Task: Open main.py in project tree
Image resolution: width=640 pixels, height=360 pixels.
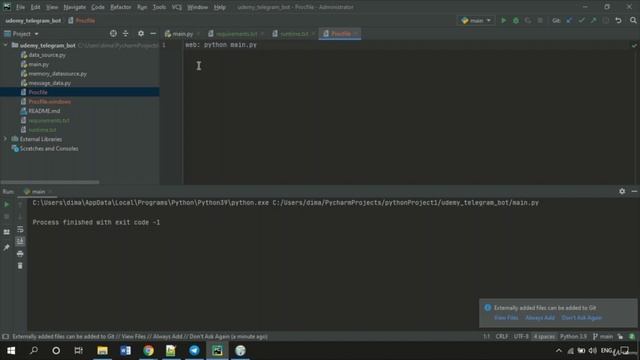Action: [x=39, y=64]
